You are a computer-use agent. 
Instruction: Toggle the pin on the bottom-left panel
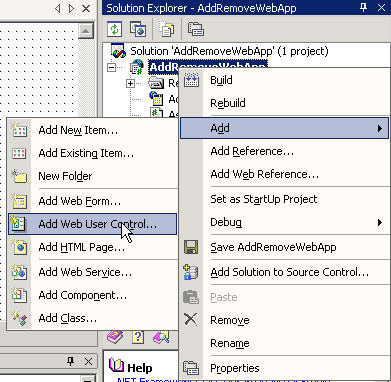[x=70, y=361]
